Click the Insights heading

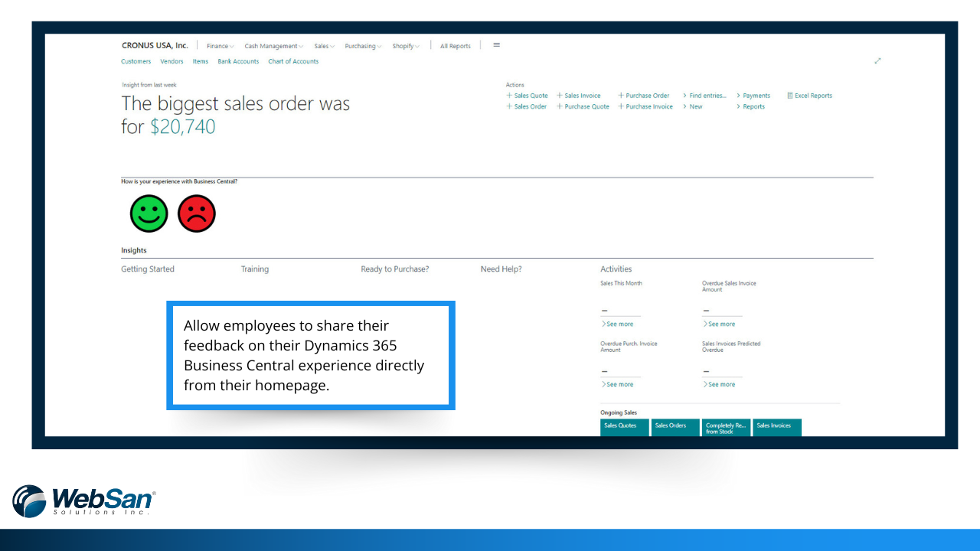(x=134, y=250)
